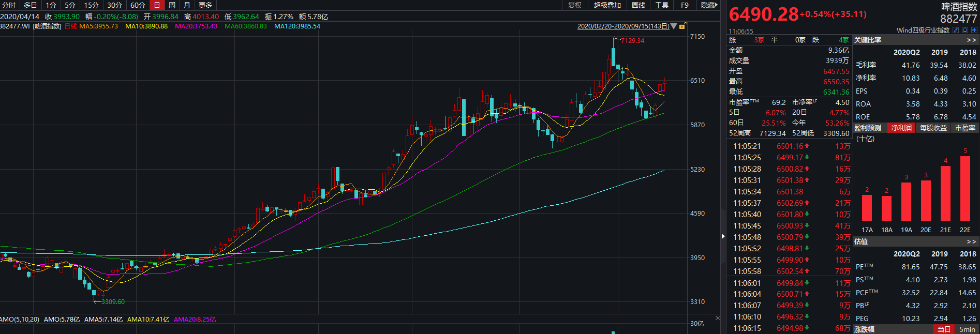Image resolution: width=980 pixels, height=334 pixels.
Task: Click the 21E forecast bar
Action: pos(945,193)
